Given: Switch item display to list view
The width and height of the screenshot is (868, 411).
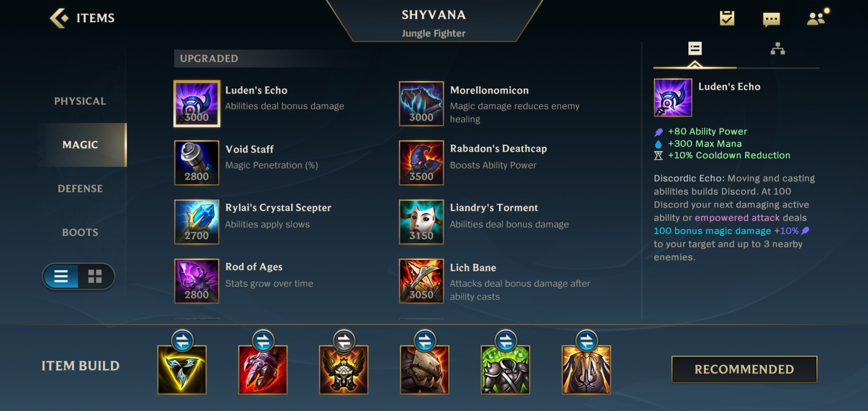Looking at the screenshot, I should click(61, 276).
